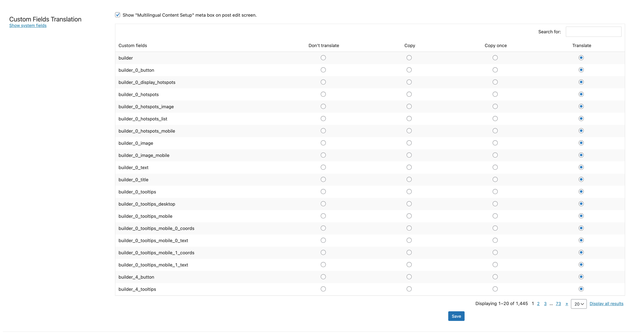Set builder_0_display_hotspots to Copy once
Viewport: 644px width, 335px height.
[495, 82]
